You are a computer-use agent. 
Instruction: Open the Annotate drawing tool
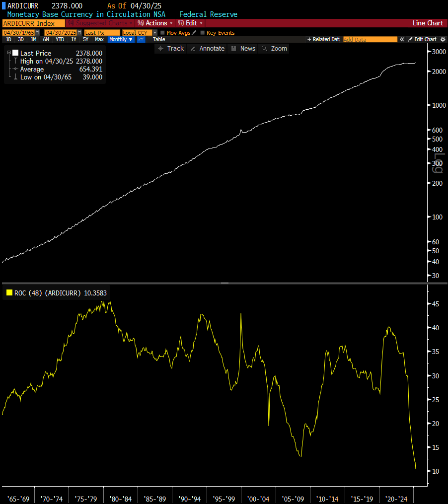pos(207,49)
